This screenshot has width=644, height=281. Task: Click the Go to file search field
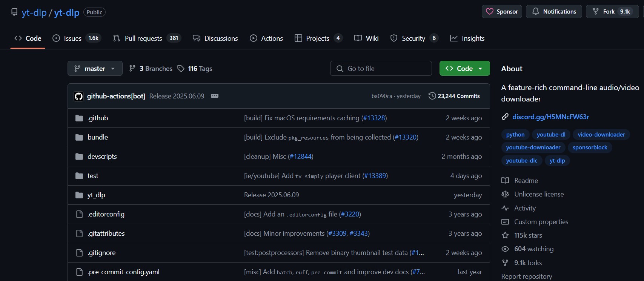[x=381, y=68]
